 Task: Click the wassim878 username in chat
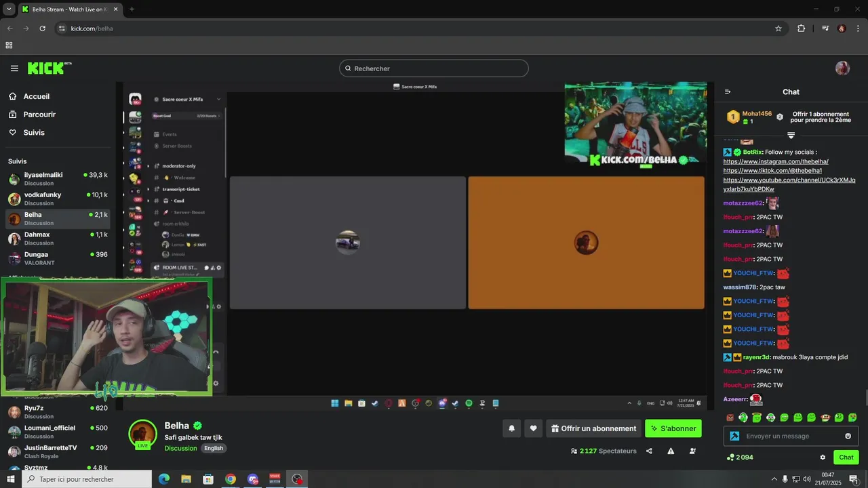pyautogui.click(x=740, y=287)
